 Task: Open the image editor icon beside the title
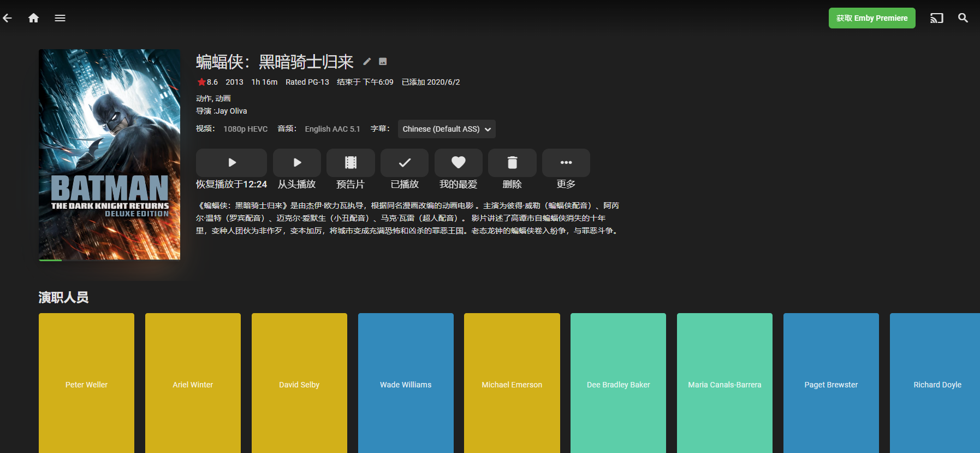click(383, 61)
